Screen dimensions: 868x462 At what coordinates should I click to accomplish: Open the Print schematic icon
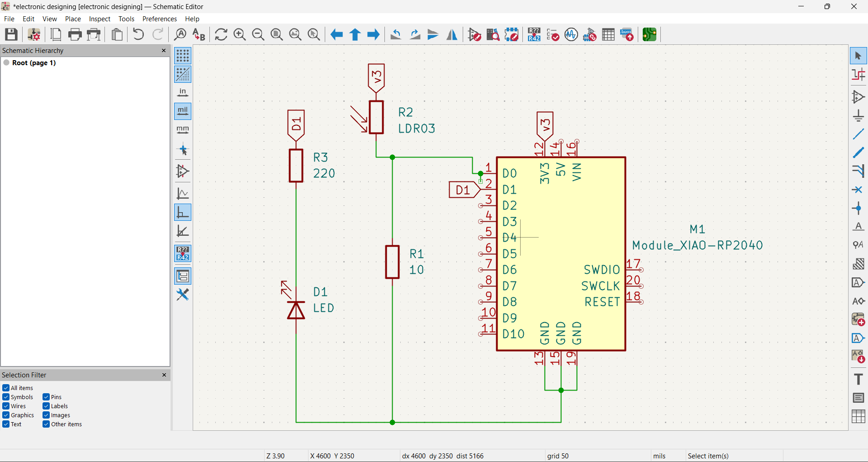coord(75,34)
